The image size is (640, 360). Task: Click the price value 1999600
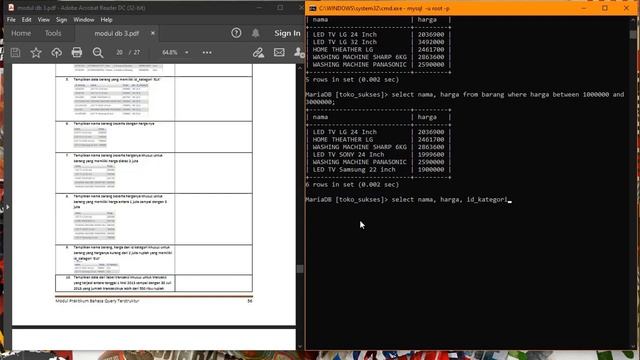pos(431,155)
